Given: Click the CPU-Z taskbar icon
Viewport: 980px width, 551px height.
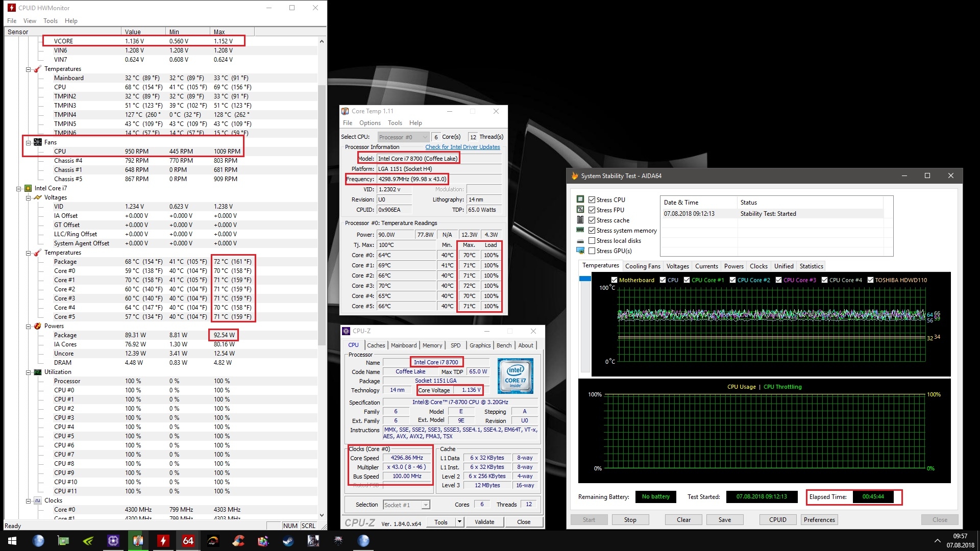Looking at the screenshot, I should (x=113, y=541).
